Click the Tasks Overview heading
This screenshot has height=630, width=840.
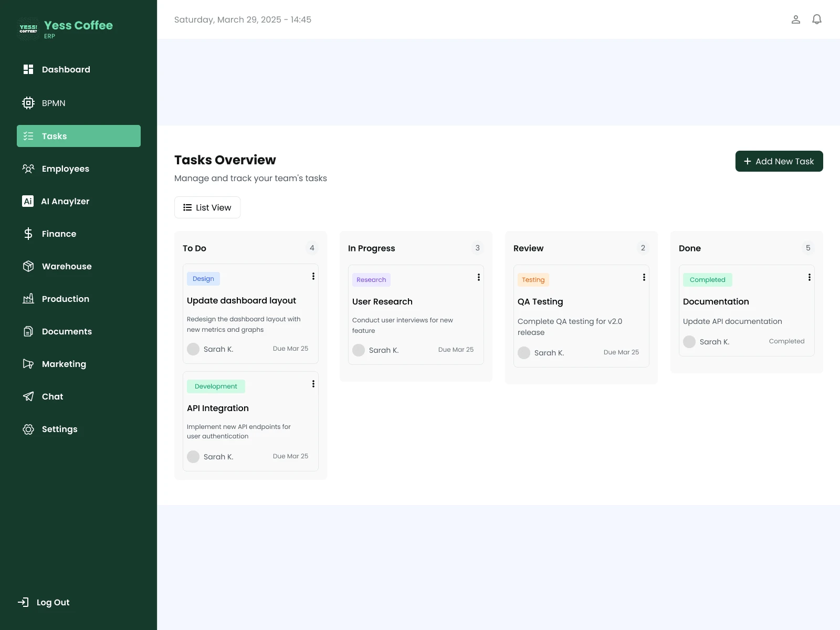click(225, 160)
